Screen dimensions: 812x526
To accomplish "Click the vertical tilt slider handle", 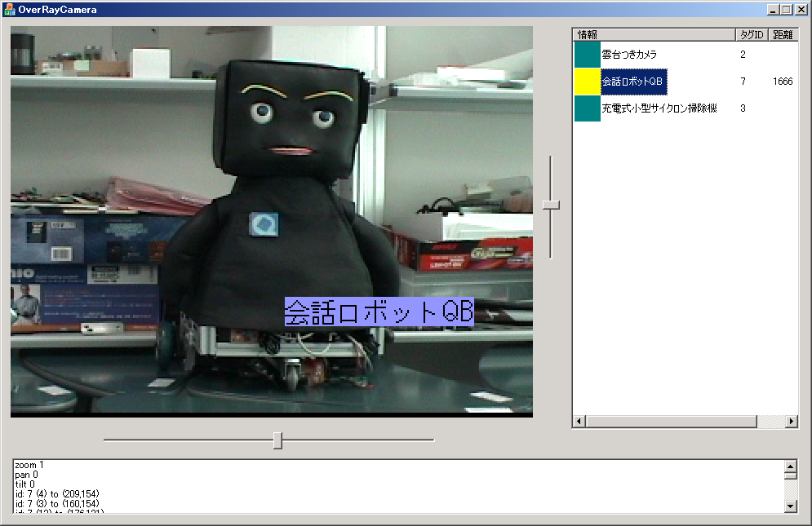I will [x=551, y=206].
